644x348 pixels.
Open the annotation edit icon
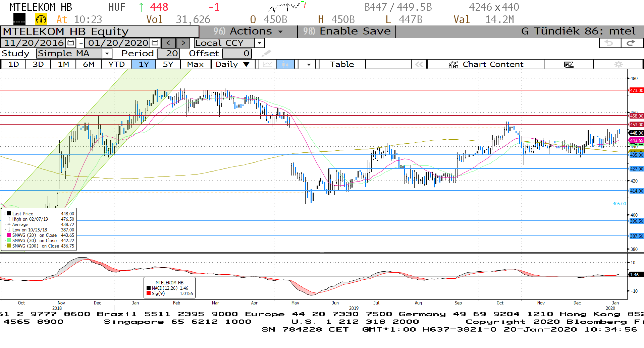coord(569,64)
